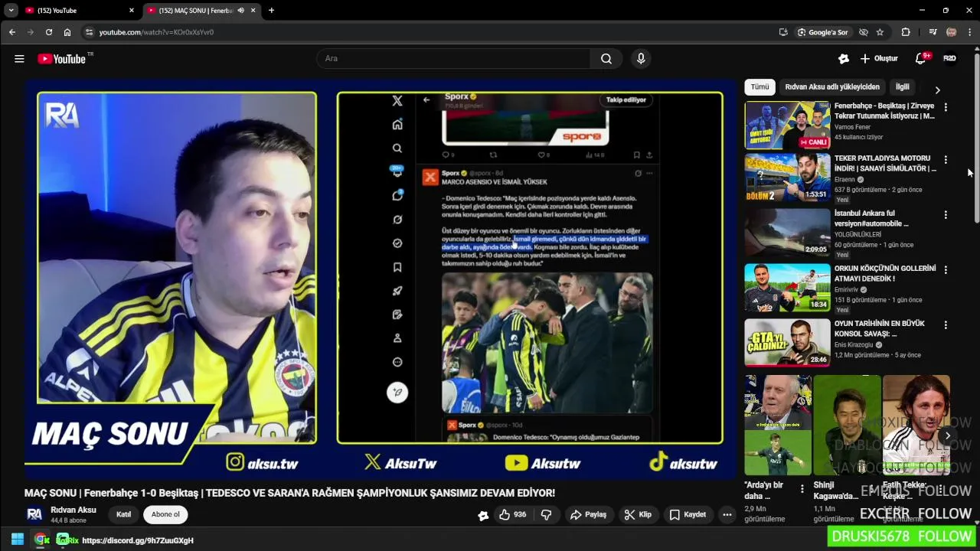Click the crossed-out eye icon in address bar
The height and width of the screenshot is (551, 980).
coord(864,32)
